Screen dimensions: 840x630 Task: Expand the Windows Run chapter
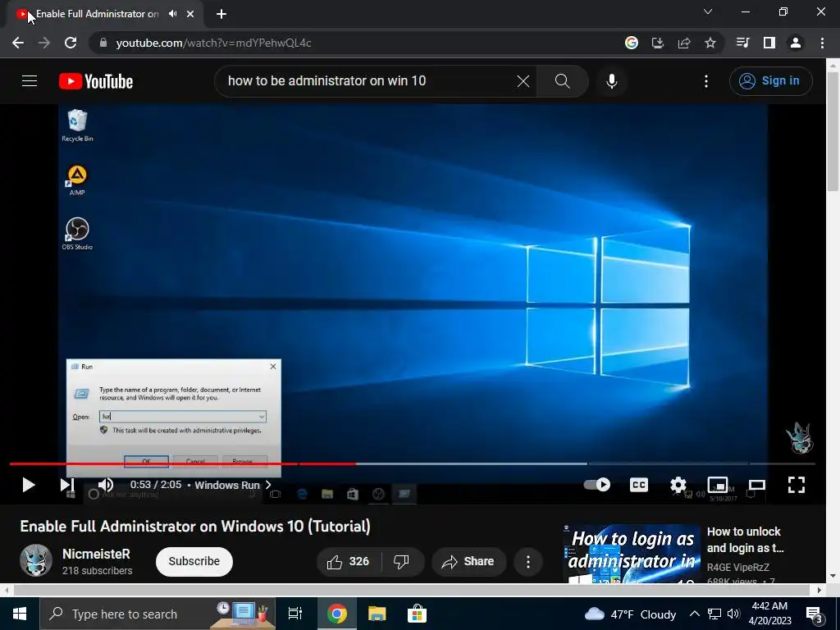click(x=234, y=485)
